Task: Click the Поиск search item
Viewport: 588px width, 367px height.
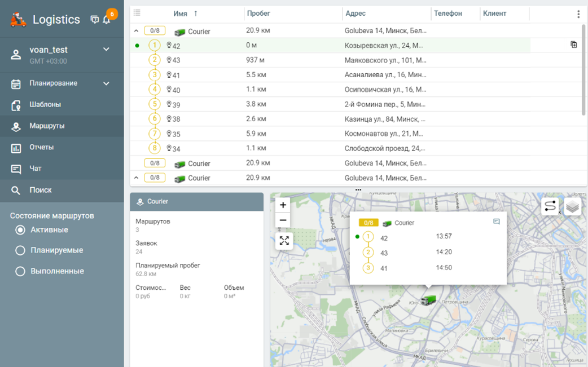Action: pyautogui.click(x=41, y=190)
